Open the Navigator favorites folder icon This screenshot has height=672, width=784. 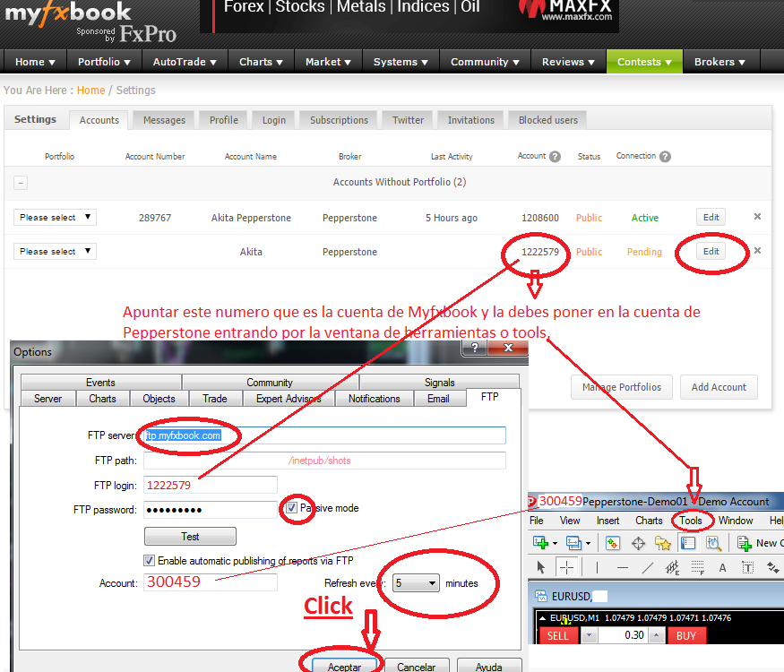[663, 543]
